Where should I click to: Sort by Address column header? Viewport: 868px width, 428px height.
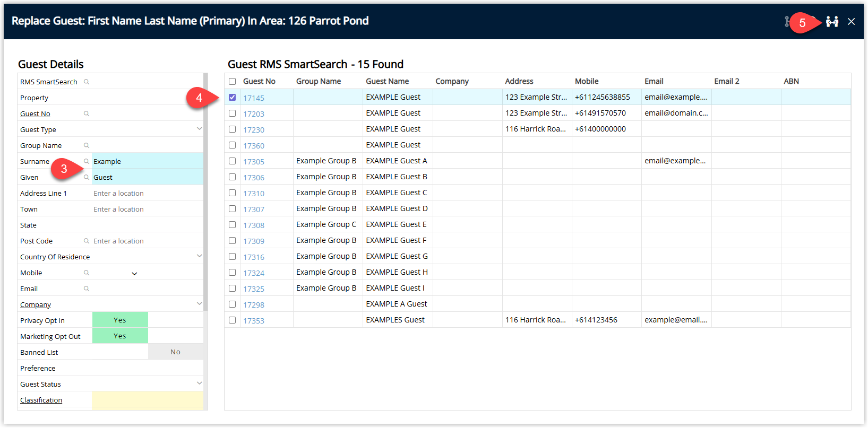click(x=519, y=81)
